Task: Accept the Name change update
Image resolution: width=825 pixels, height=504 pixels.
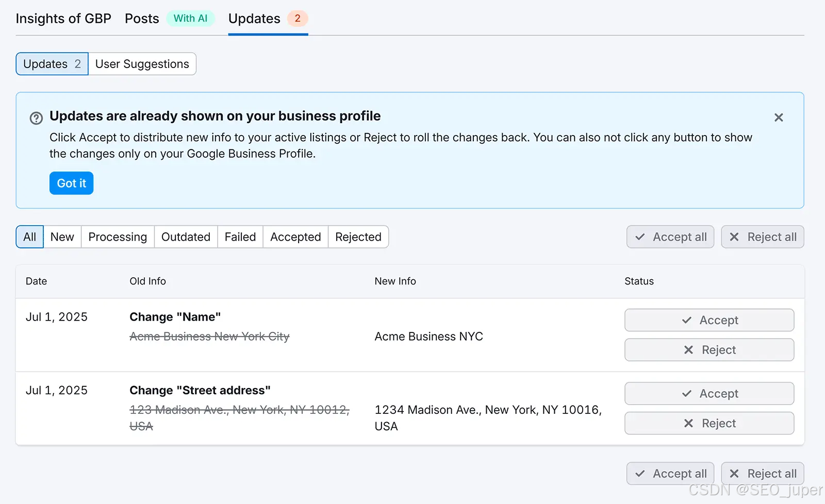Action: (709, 320)
